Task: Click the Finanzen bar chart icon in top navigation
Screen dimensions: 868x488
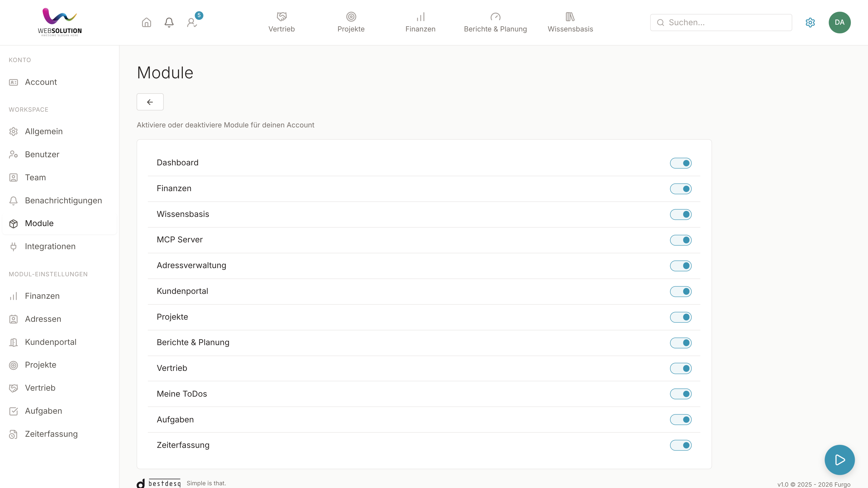Action: pyautogui.click(x=420, y=17)
